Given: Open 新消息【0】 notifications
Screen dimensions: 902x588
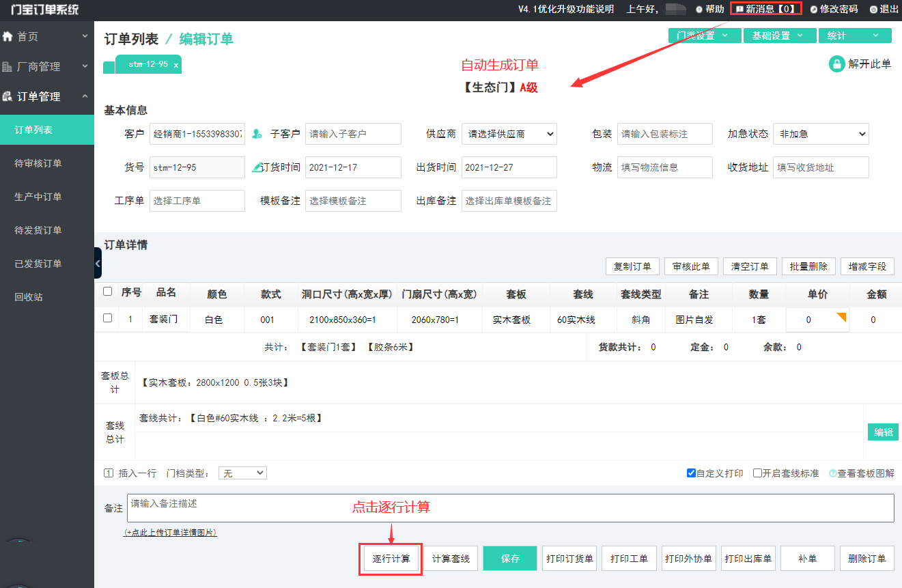Looking at the screenshot, I should pos(766,9).
